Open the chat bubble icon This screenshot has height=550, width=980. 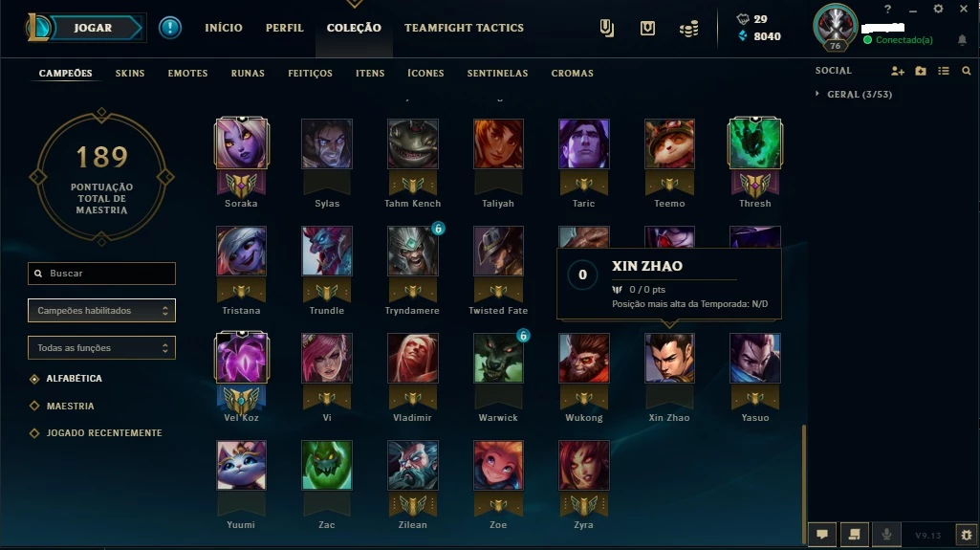[822, 535]
